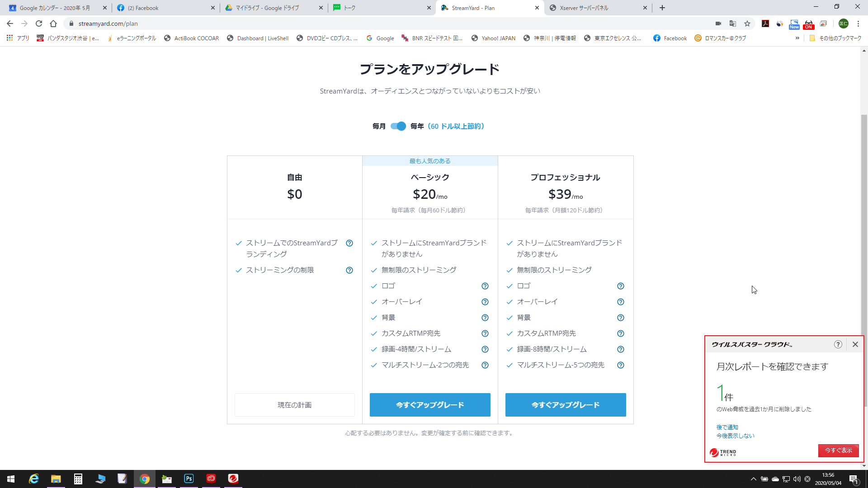Viewport: 868px width, 488px height.
Task: Open the Chrome three-dot menu
Action: coord(859,23)
